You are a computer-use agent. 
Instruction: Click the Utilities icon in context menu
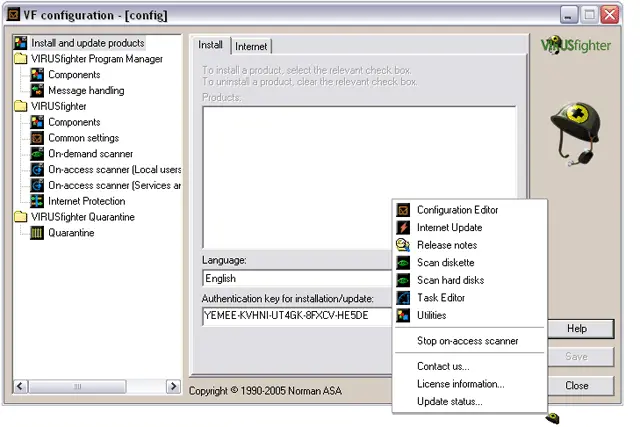pyautogui.click(x=403, y=315)
